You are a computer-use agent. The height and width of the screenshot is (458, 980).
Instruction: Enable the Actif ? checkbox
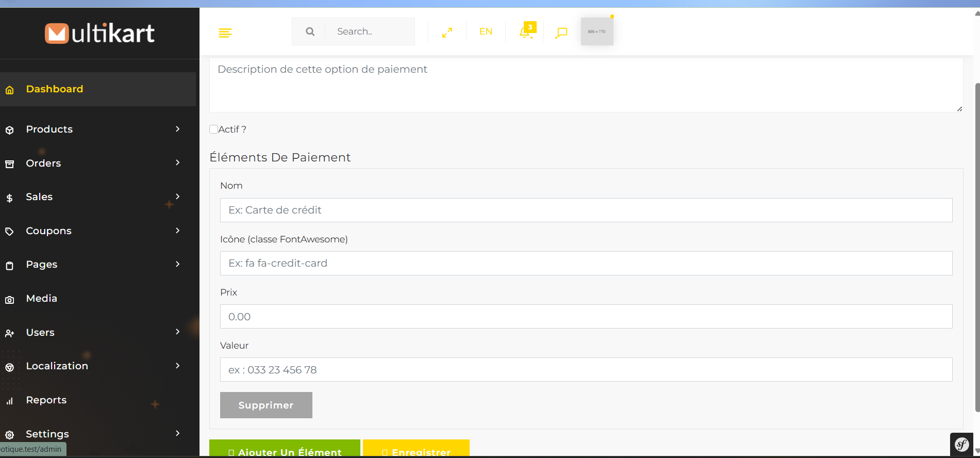click(213, 129)
